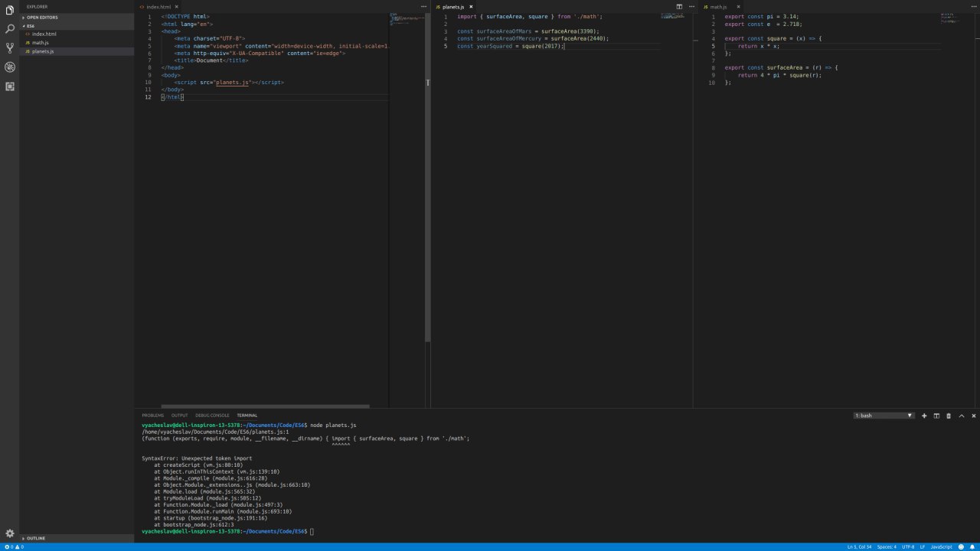
Task: Click 'export const e = 2.718;' in math.js
Action: [x=763, y=24]
